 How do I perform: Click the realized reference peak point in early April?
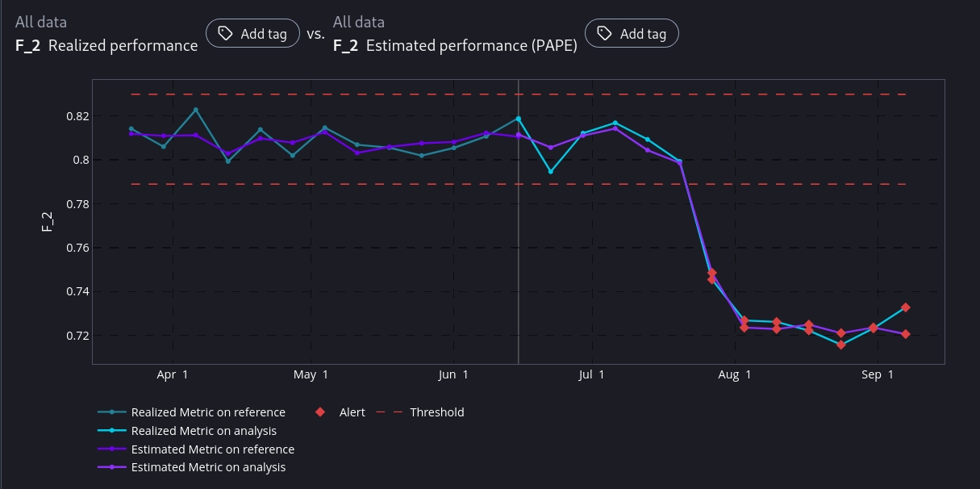[195, 110]
